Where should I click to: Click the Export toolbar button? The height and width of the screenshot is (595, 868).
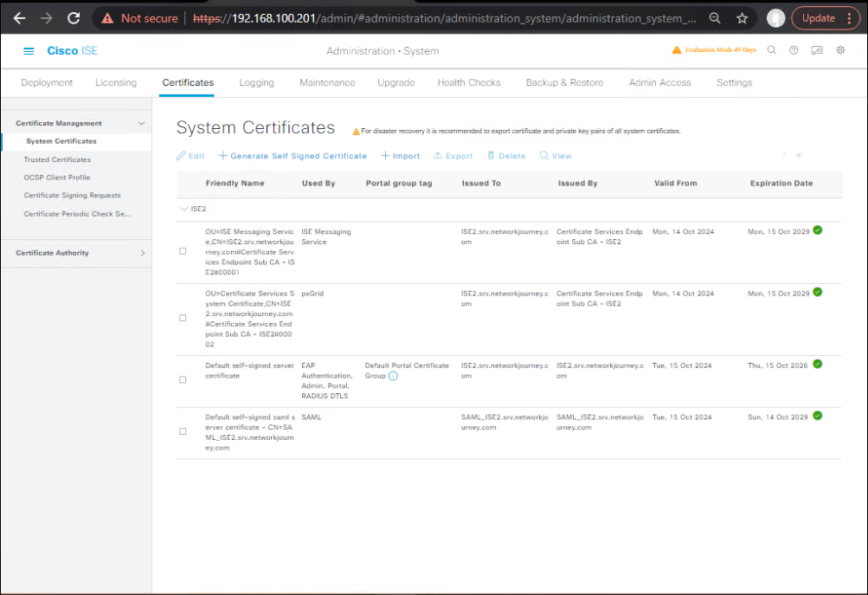pos(453,156)
